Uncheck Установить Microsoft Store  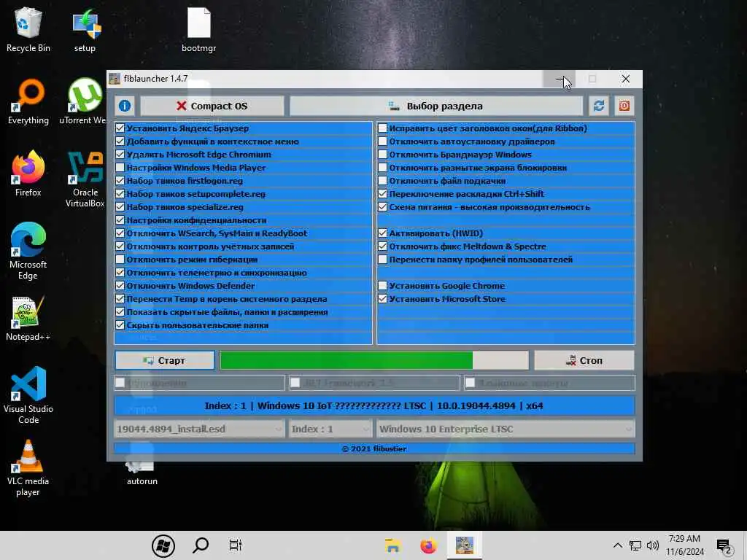tap(382, 299)
